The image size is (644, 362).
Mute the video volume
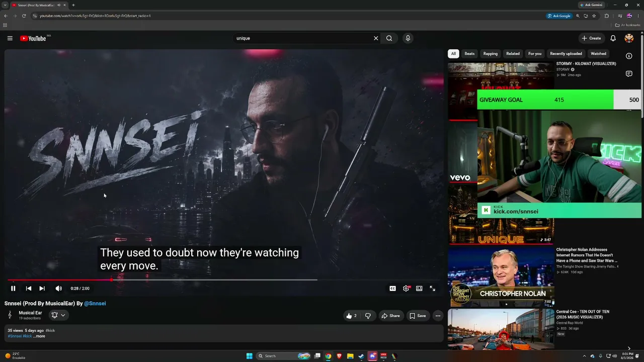(58, 289)
